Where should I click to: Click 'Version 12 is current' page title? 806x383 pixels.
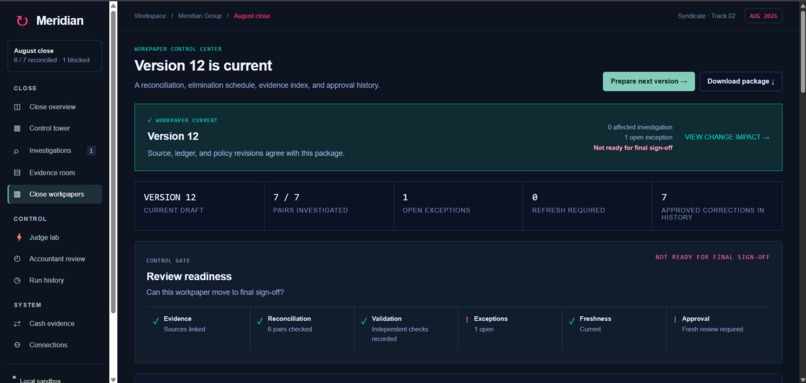coord(204,66)
